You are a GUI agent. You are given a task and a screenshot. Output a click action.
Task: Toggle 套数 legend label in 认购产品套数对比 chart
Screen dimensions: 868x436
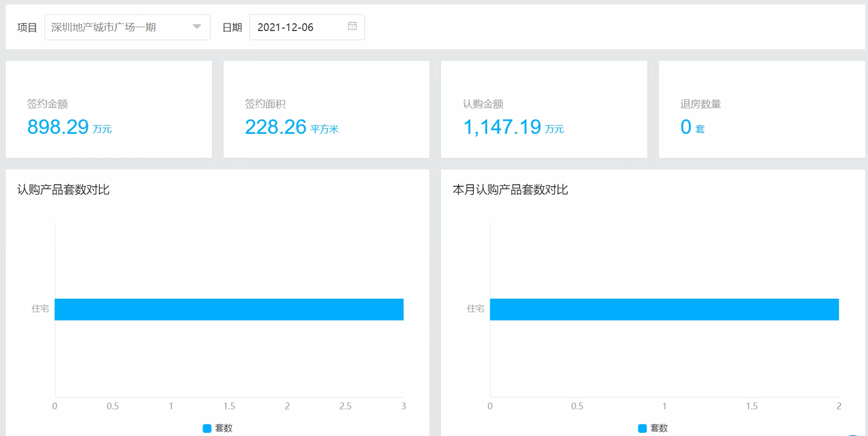point(224,428)
